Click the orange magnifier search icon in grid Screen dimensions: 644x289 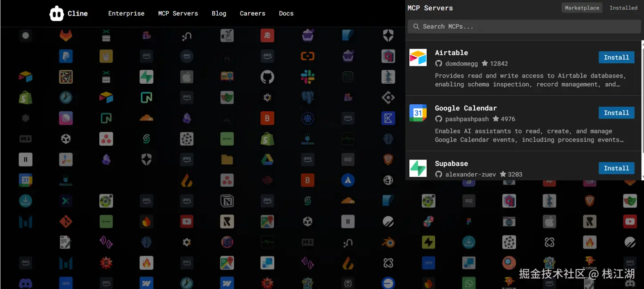point(509,263)
